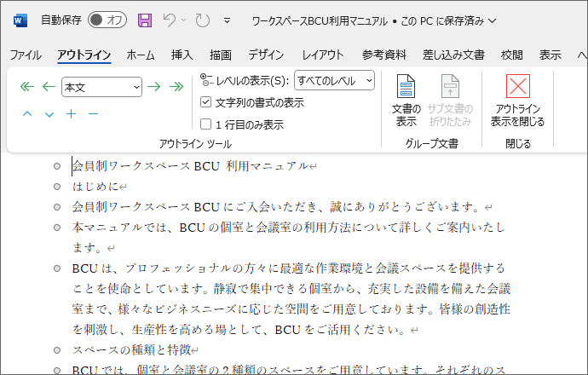Click bullet beside BCU は、プロフェッショナル paragraph
Viewport: 588px width, 375px height.
pyautogui.click(x=57, y=268)
